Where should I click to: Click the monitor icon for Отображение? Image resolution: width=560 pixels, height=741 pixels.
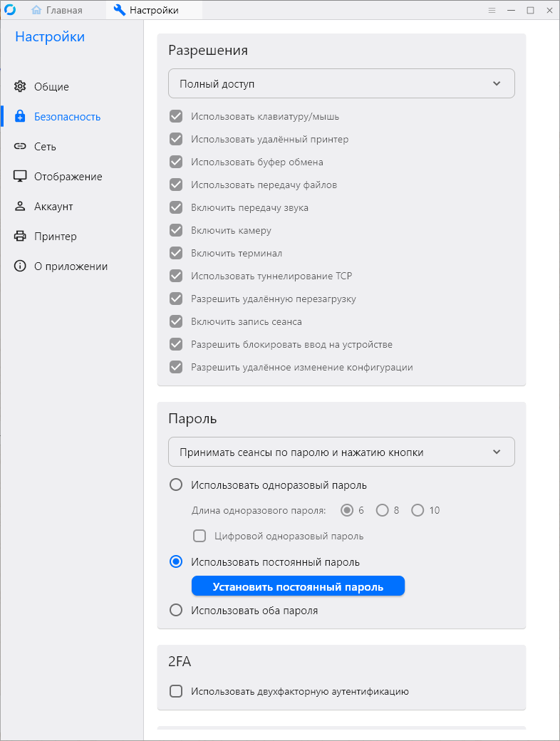[20, 177]
